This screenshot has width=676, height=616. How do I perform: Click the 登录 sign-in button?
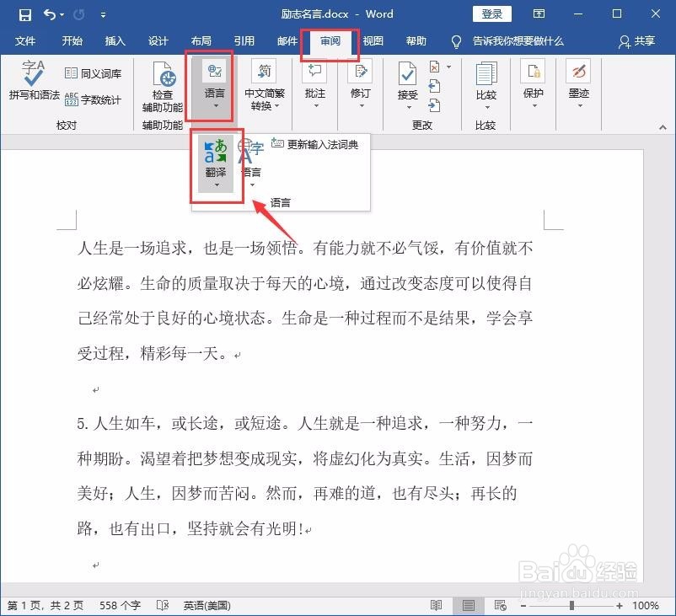[491, 13]
